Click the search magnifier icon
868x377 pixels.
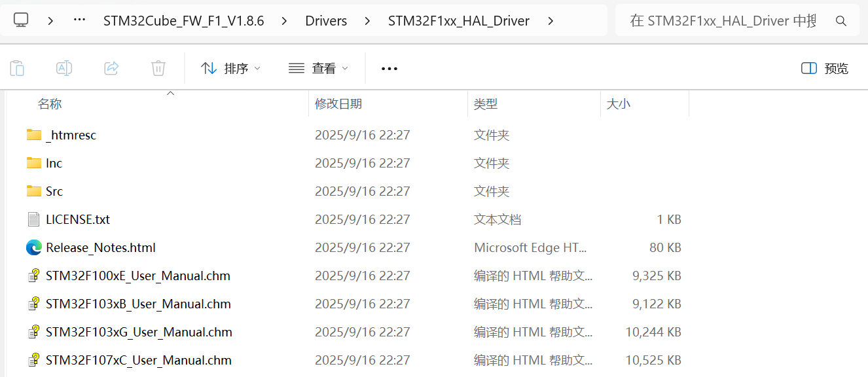[x=841, y=21]
